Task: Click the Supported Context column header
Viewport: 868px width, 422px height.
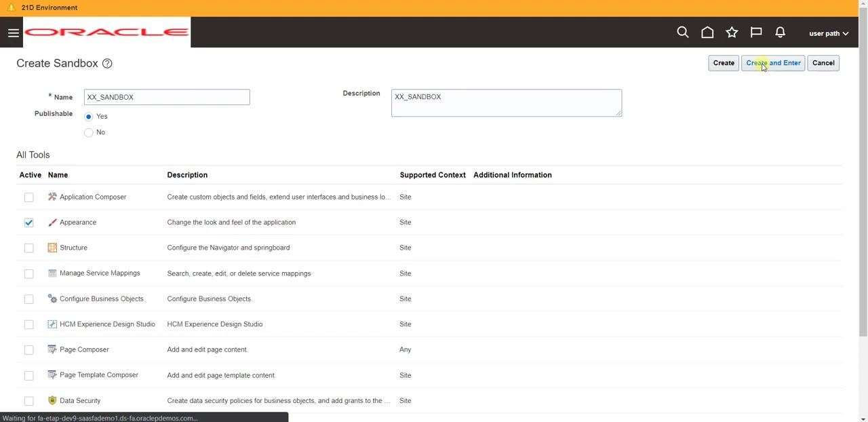Action: point(433,175)
